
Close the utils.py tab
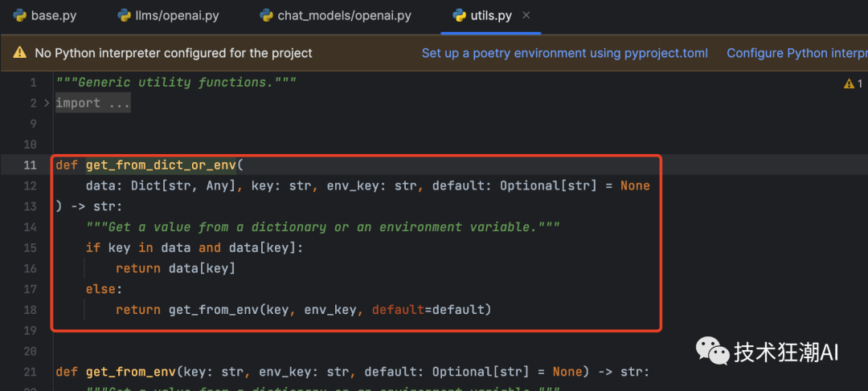(x=526, y=15)
